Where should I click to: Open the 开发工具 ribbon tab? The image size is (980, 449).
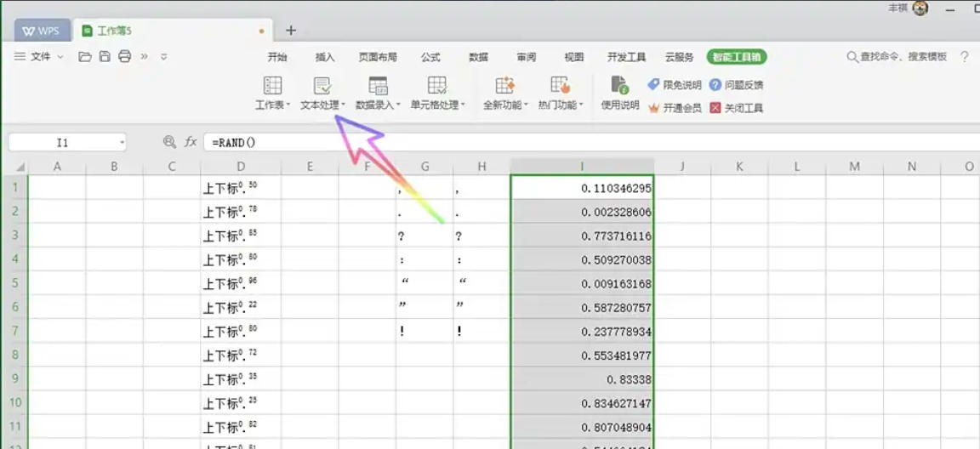pyautogui.click(x=626, y=57)
